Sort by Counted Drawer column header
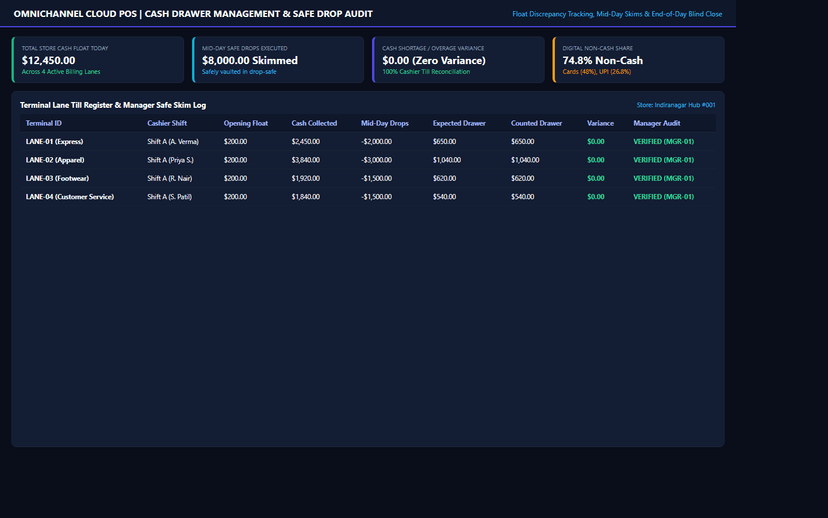828x518 pixels. click(536, 123)
